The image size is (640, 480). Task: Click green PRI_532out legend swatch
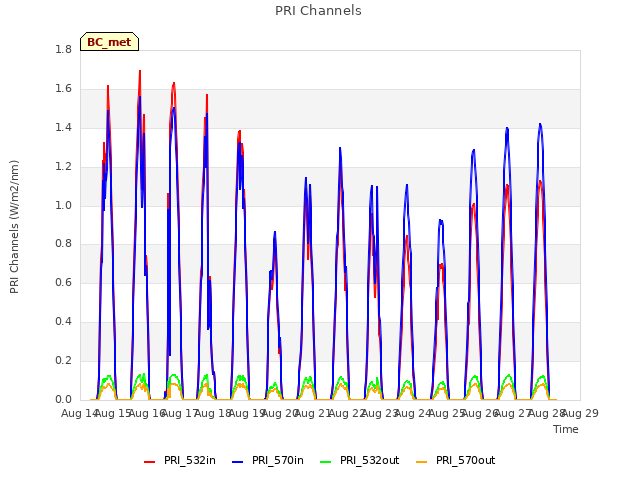(x=326, y=462)
